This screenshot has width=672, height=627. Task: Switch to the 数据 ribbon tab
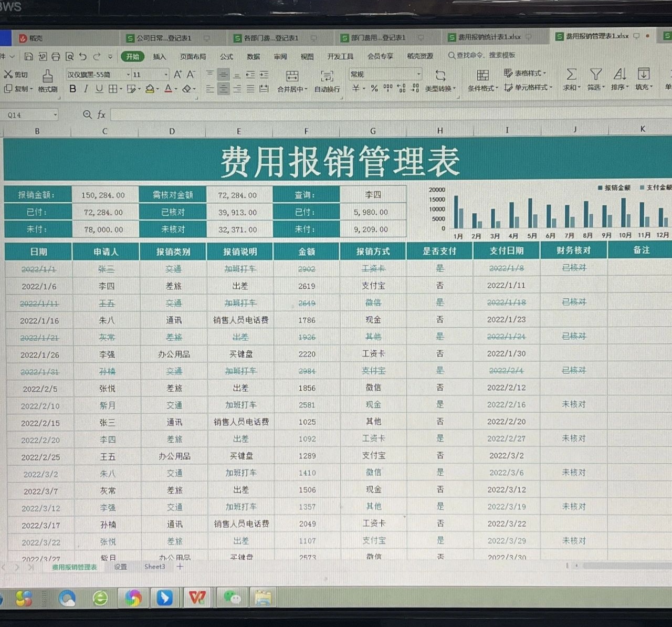tap(253, 56)
